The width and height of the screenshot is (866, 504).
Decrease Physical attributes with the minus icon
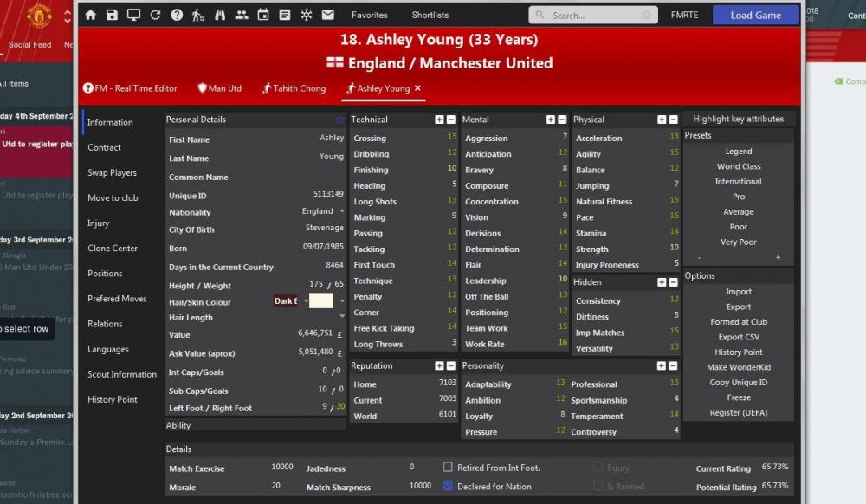click(673, 120)
